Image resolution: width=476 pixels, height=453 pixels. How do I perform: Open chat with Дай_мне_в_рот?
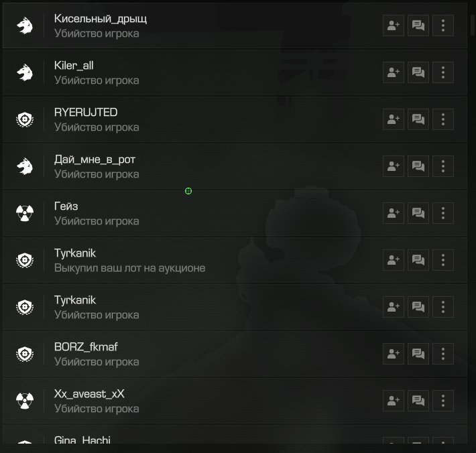pyautogui.click(x=418, y=166)
